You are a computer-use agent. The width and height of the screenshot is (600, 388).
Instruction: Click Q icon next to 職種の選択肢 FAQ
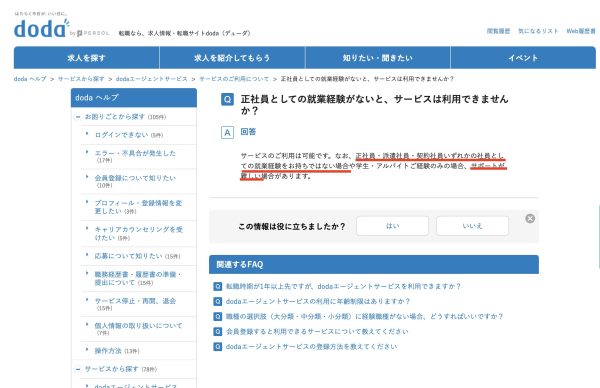217,316
